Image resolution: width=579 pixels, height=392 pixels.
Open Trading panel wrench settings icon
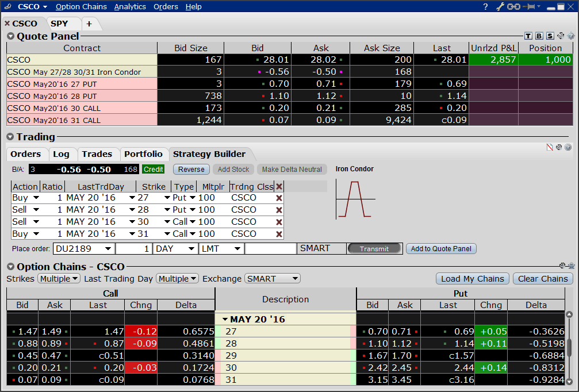click(559, 147)
